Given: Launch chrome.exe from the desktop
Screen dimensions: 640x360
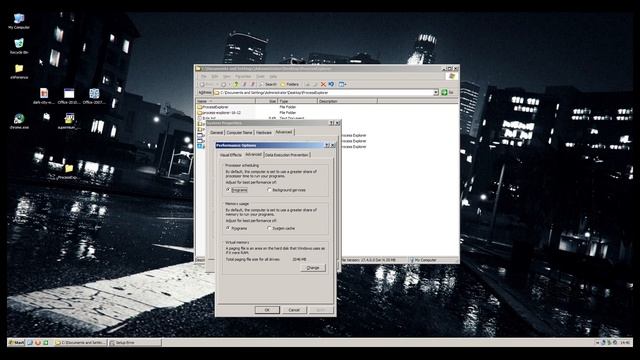Looking at the screenshot, I should [19, 121].
